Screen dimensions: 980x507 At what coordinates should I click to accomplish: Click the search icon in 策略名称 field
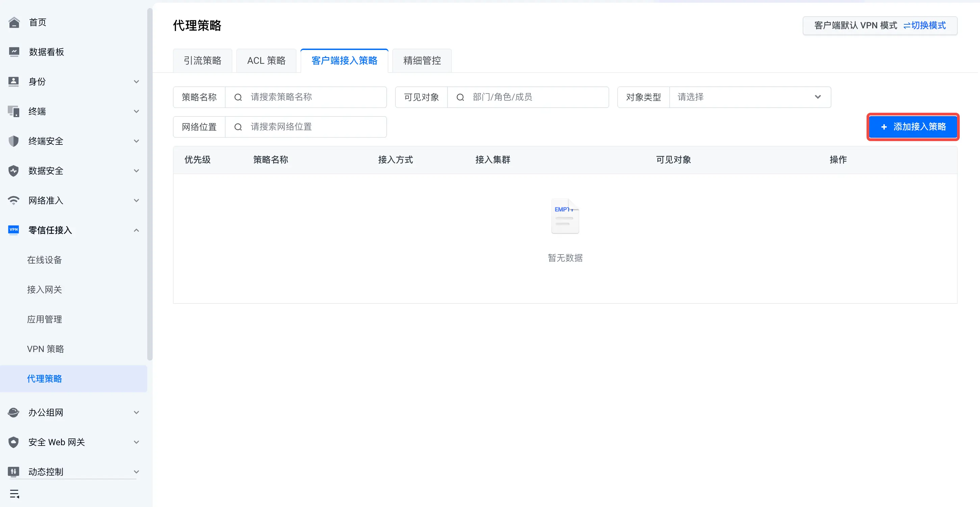(238, 97)
